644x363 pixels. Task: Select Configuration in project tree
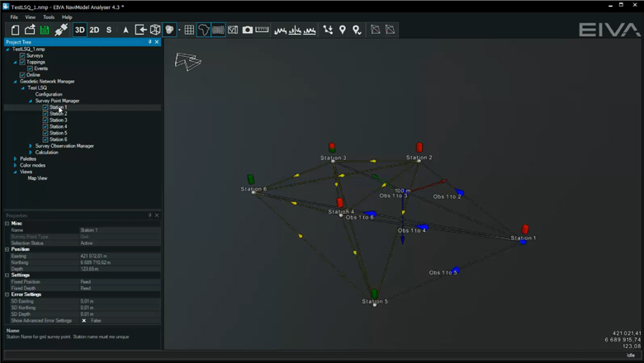click(x=49, y=94)
